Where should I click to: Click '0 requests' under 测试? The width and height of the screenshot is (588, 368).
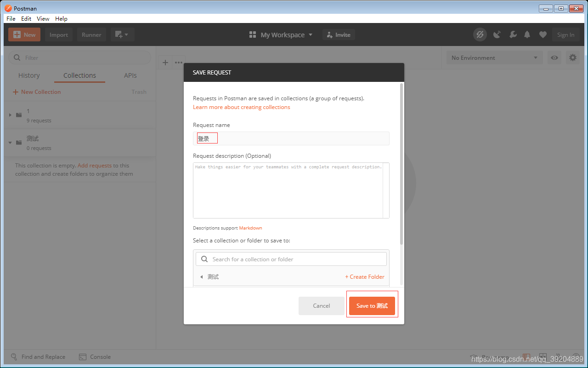click(39, 148)
